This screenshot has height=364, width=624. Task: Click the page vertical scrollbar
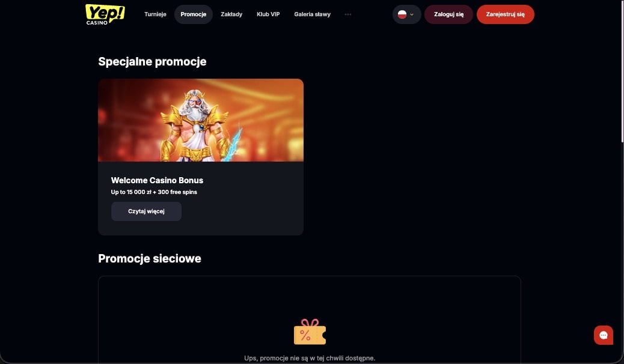point(622,71)
